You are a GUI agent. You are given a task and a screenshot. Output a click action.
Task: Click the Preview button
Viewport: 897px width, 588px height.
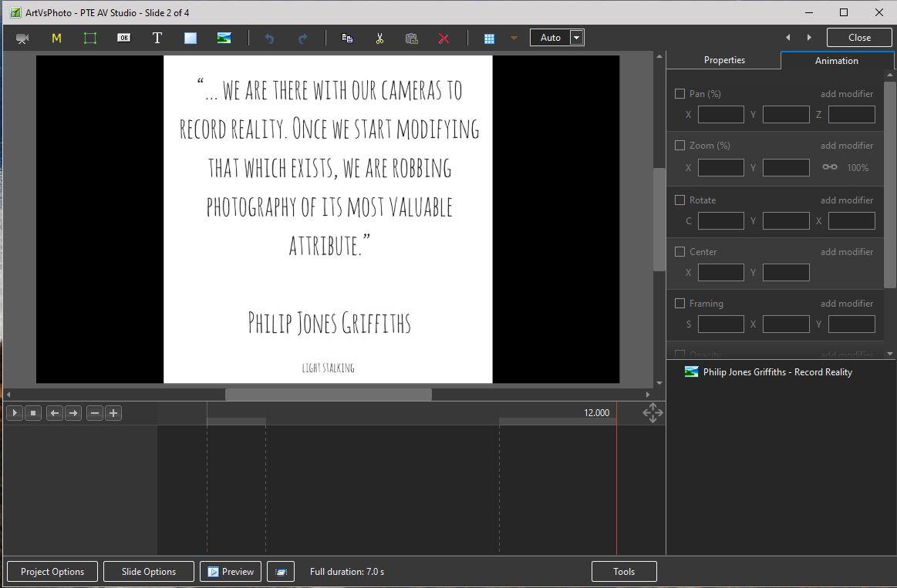click(231, 572)
